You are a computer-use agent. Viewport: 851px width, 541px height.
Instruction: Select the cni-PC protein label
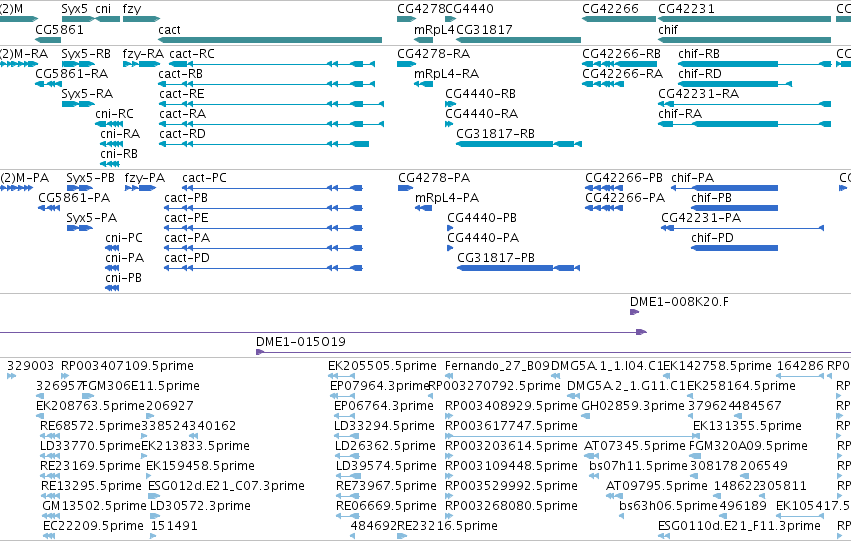click(x=124, y=238)
